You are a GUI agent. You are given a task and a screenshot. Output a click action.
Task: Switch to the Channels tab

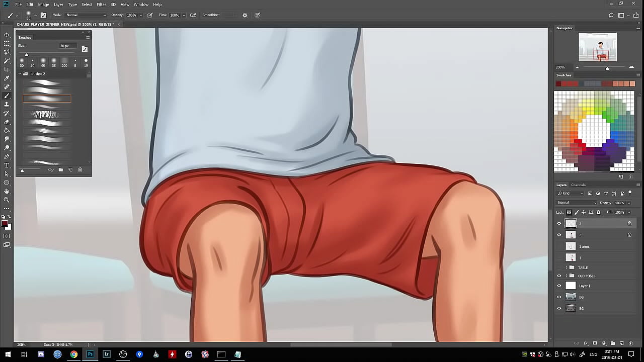(x=578, y=185)
